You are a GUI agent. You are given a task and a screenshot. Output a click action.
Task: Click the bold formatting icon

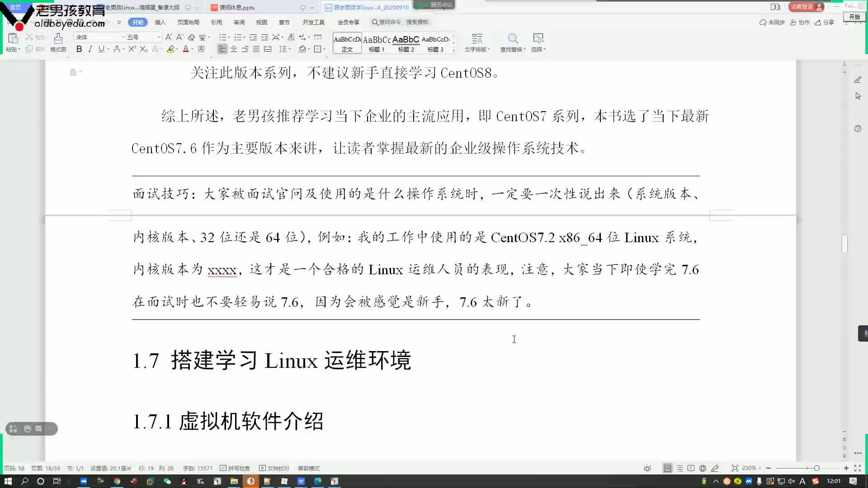[x=79, y=49]
